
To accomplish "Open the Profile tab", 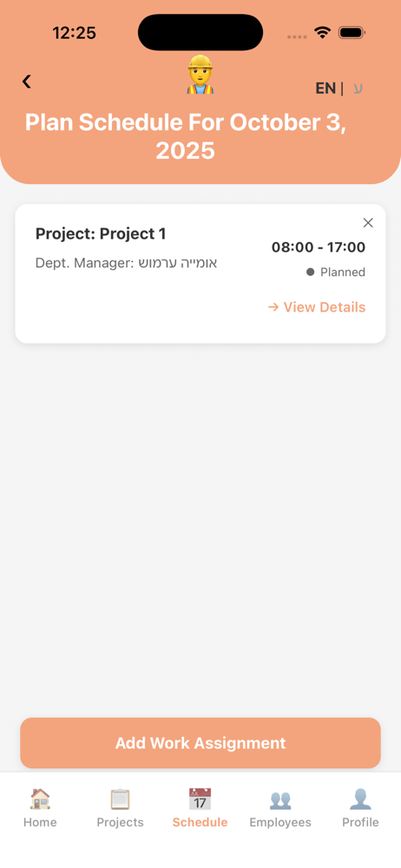I will [x=360, y=808].
